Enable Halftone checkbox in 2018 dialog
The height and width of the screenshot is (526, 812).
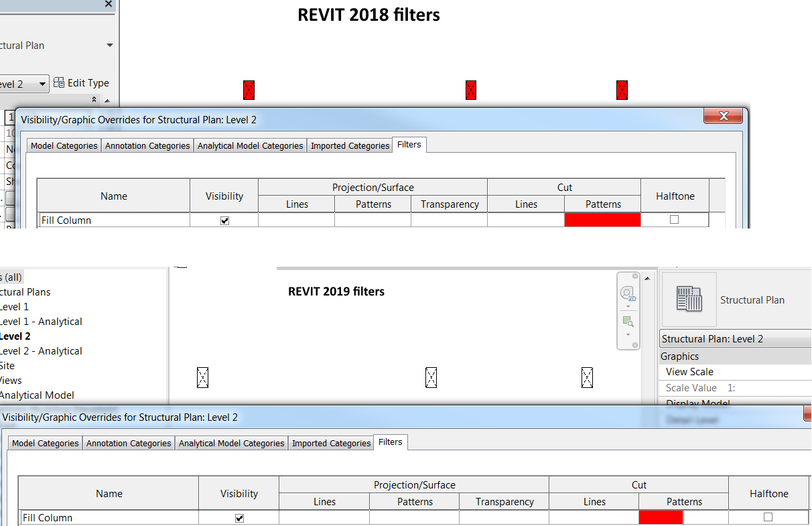pyautogui.click(x=675, y=220)
